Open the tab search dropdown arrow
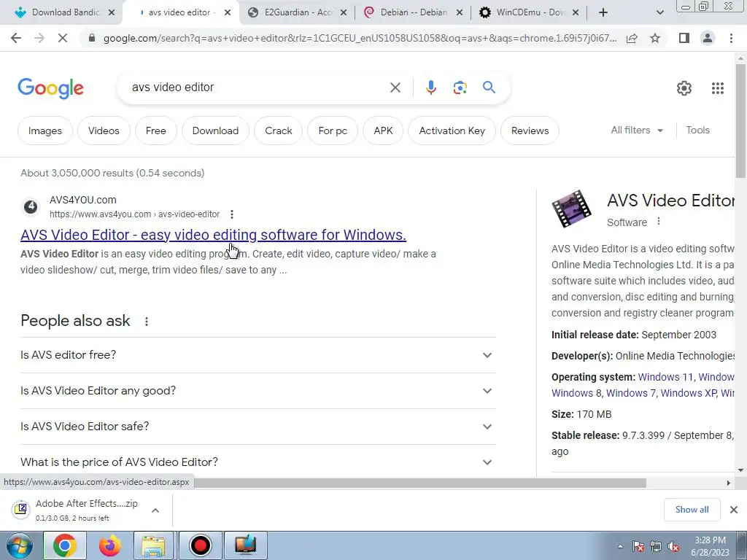Image resolution: width=747 pixels, height=560 pixels. (659, 12)
